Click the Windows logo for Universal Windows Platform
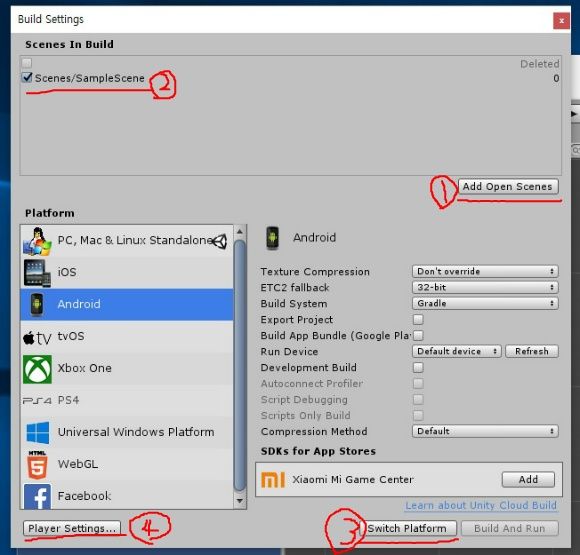This screenshot has width=580, height=555. coord(38,432)
